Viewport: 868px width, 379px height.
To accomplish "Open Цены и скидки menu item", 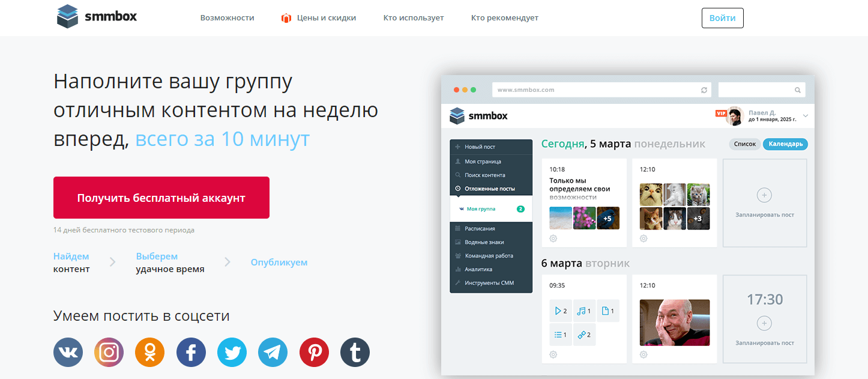I will (326, 18).
